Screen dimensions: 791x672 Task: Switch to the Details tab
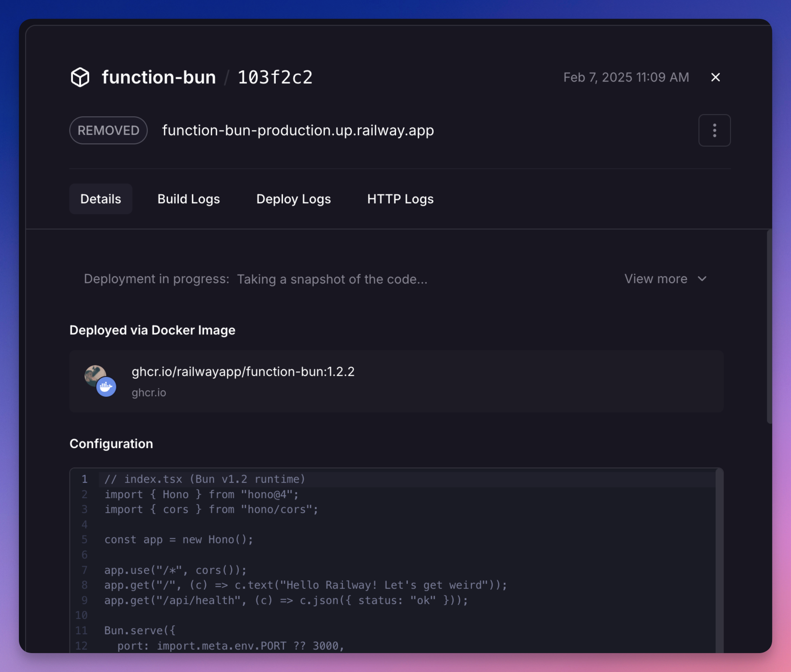[101, 199]
